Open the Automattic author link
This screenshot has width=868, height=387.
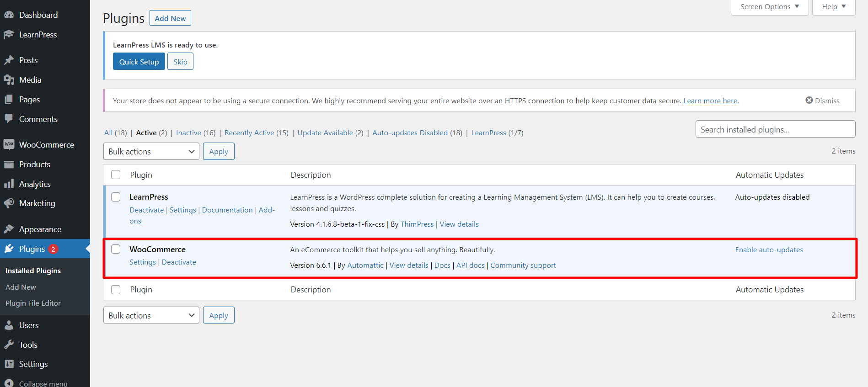pyautogui.click(x=365, y=265)
